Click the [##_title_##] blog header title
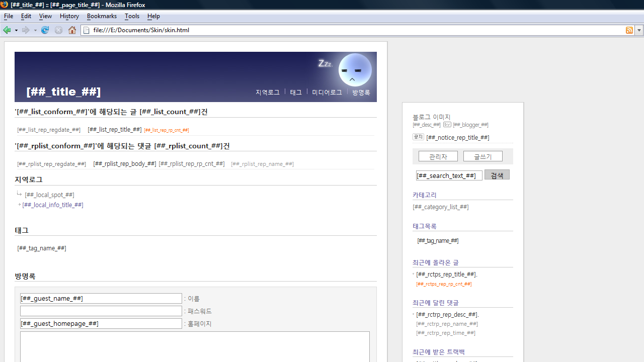The width and height of the screenshot is (644, 362). (63, 92)
